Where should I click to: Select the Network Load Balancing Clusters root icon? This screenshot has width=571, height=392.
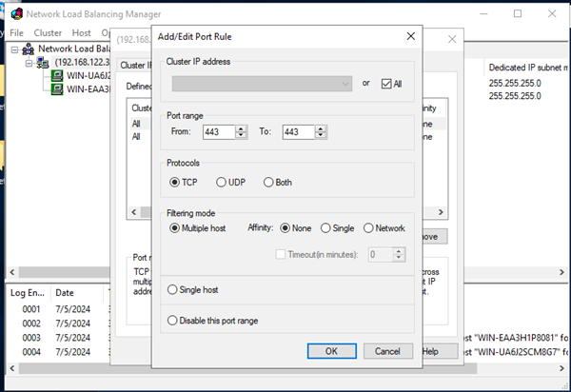pos(28,49)
